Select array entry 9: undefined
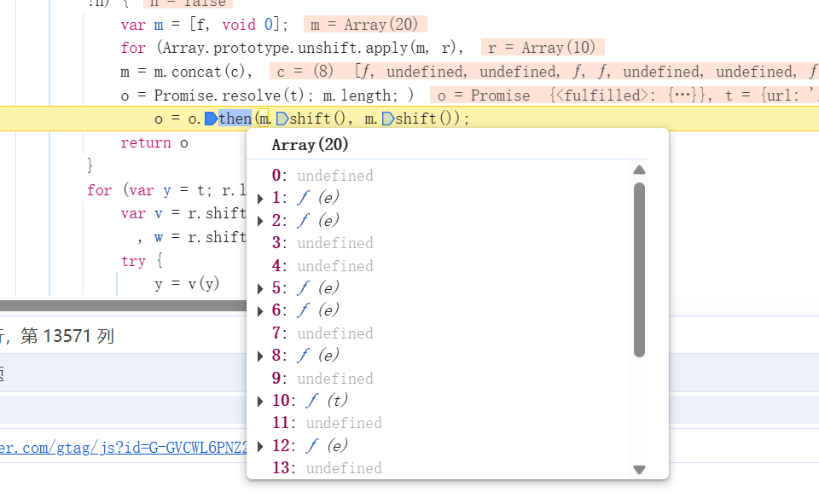The width and height of the screenshot is (819, 504). click(x=322, y=378)
